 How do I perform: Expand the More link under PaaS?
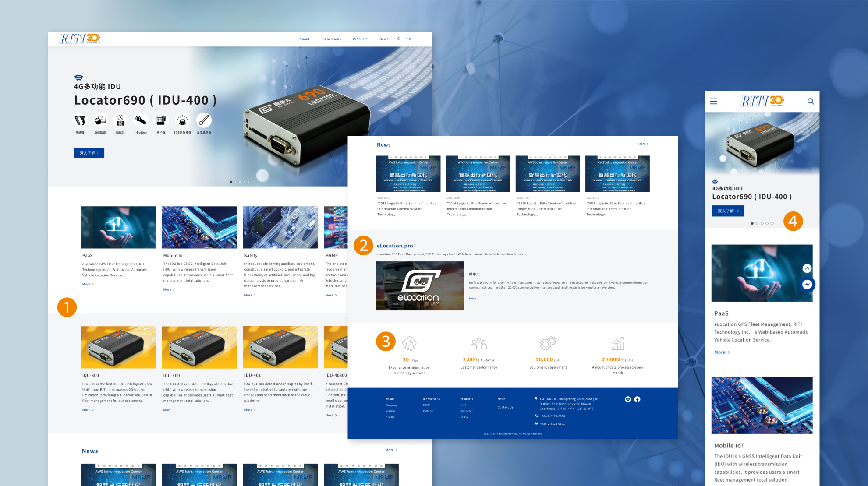(x=88, y=284)
